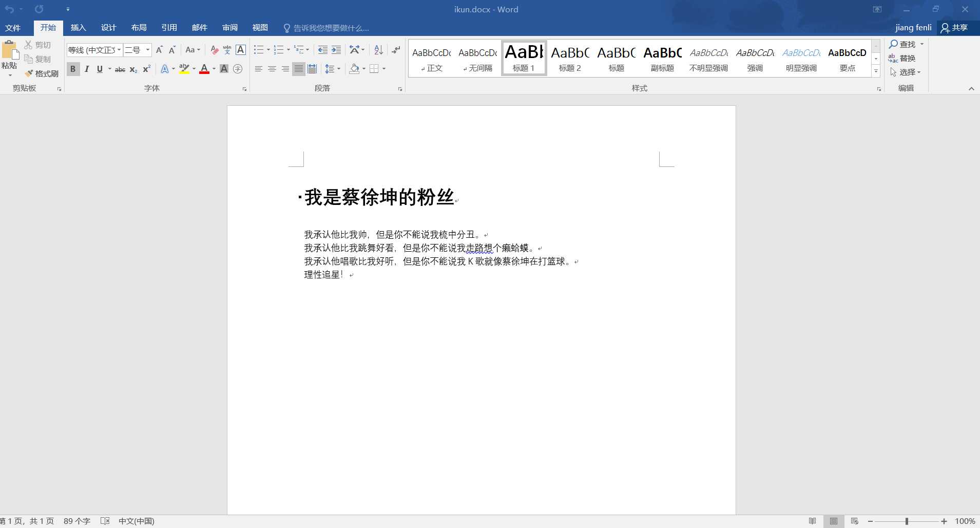
Task: Open the font name dropdown
Action: point(119,50)
